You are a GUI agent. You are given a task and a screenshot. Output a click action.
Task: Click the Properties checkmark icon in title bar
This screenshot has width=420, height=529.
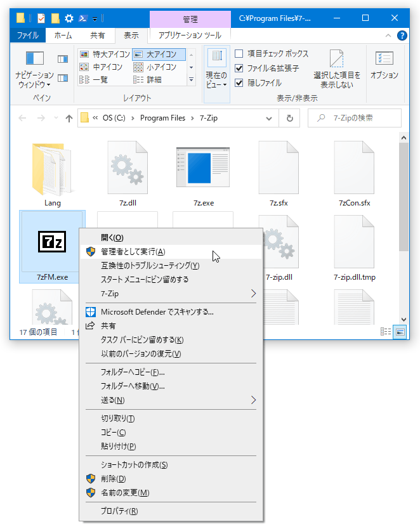41,18
